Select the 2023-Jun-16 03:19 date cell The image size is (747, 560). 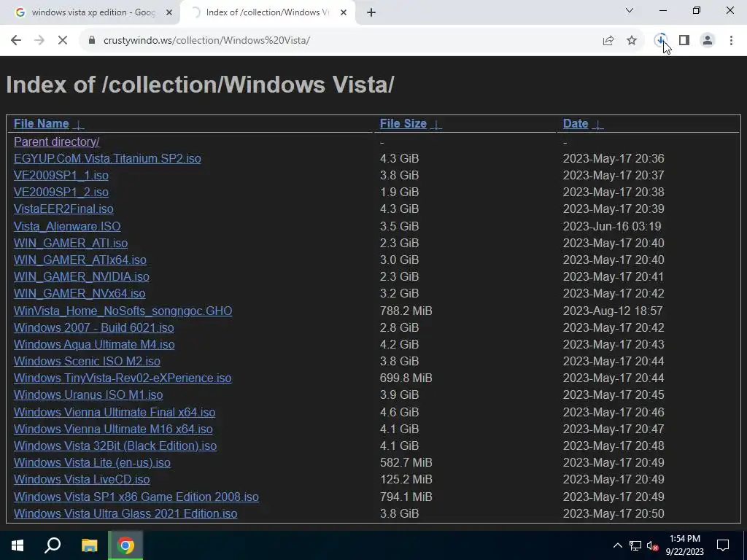[612, 226]
